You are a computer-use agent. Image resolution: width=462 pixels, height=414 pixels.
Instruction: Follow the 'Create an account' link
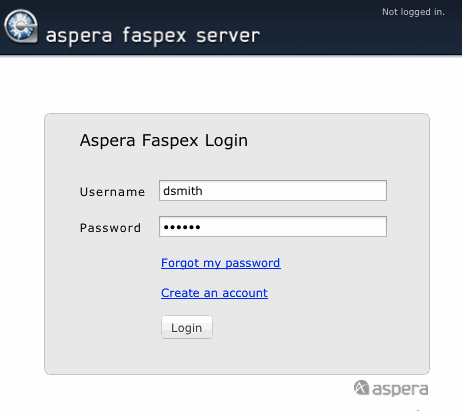click(214, 293)
